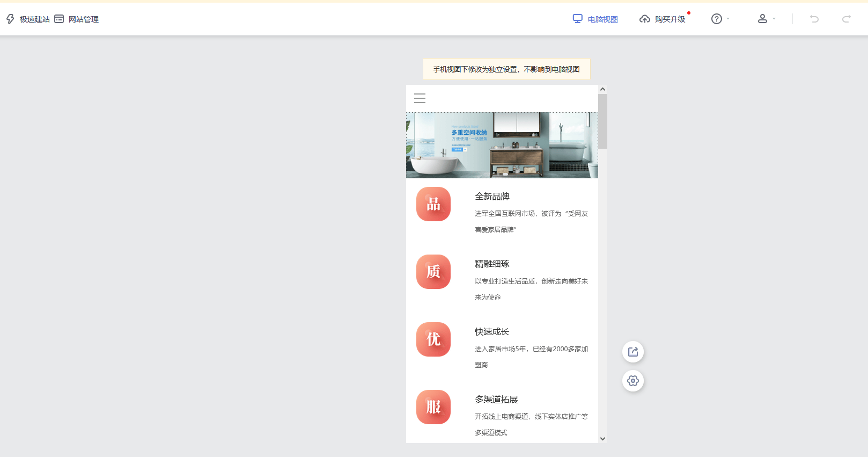The height and width of the screenshot is (457, 868).
Task: Click the monitor icon for desktop view
Action: [578, 19]
